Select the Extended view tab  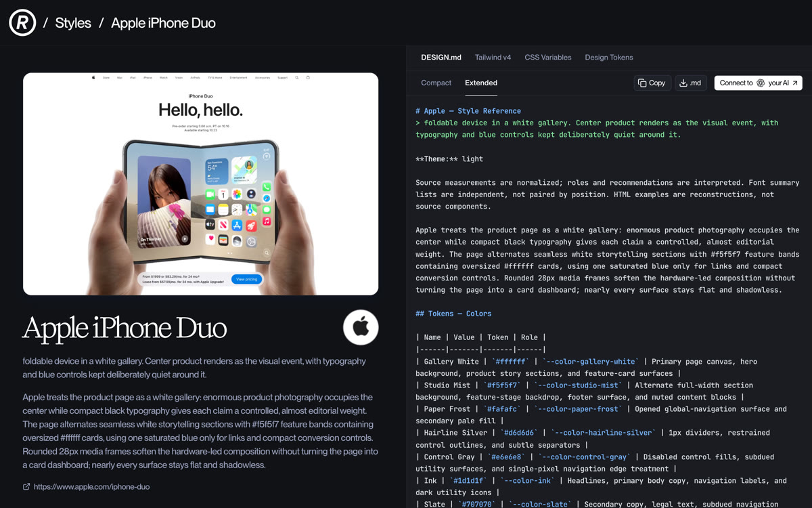point(481,83)
